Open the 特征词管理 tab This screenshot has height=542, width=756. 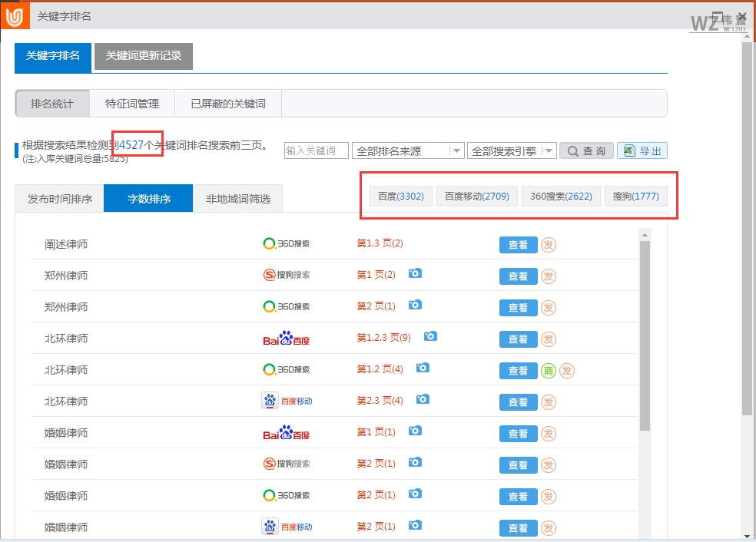[x=132, y=103]
